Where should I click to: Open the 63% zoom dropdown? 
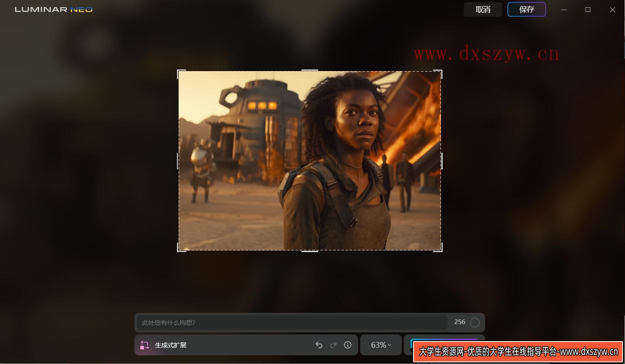[x=381, y=345]
